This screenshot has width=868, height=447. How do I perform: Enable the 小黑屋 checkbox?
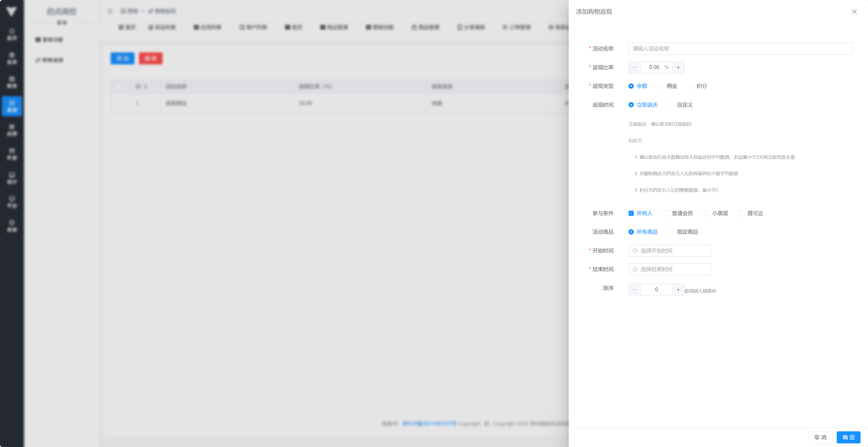tap(707, 213)
